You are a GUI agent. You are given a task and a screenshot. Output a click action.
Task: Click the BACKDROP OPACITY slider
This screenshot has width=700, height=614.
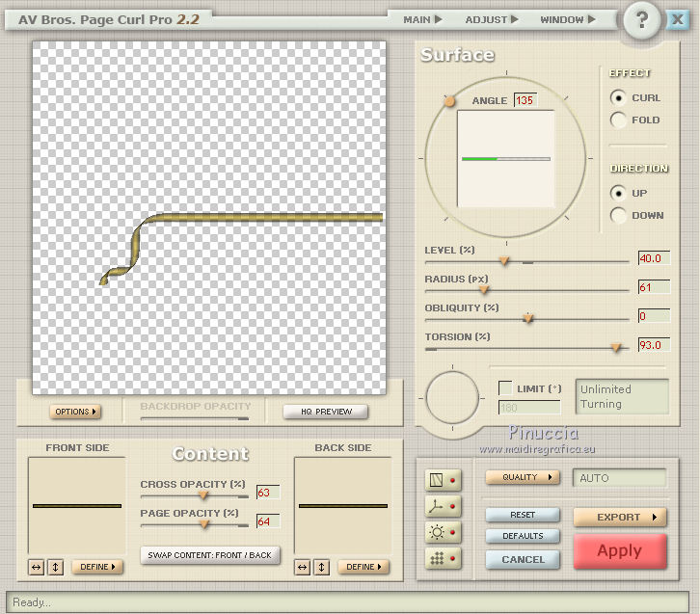coord(195,418)
